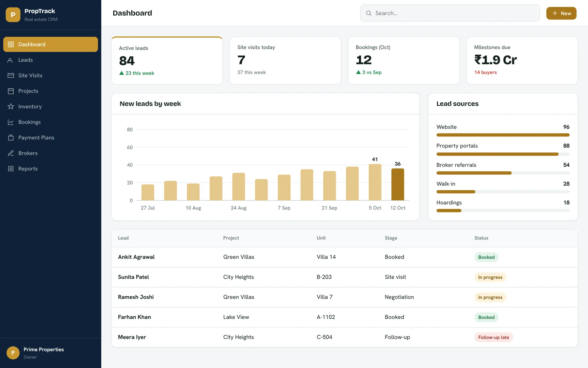The image size is (588, 368).
Task: Open the Inventory section
Action: click(51, 106)
